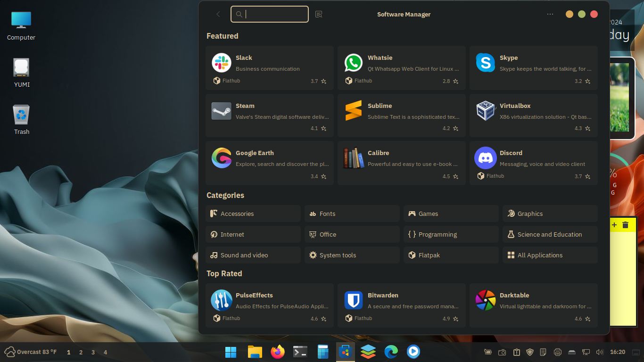
Task: Open the Computer desktop icon
Action: [21, 25]
